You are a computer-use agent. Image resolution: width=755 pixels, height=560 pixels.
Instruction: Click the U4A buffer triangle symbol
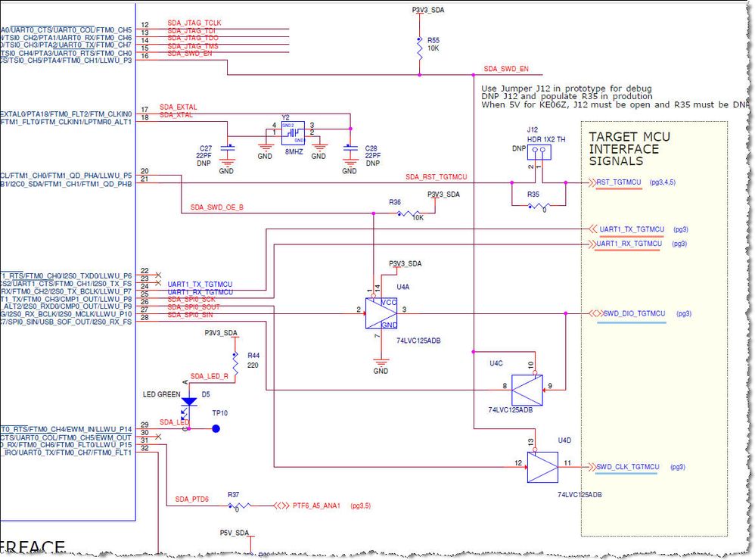tap(381, 313)
